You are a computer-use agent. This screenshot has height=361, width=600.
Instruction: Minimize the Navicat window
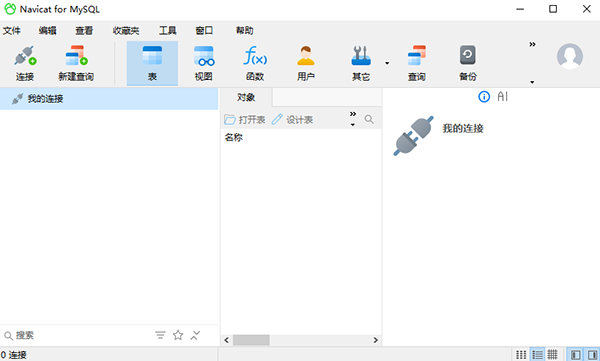[x=520, y=9]
